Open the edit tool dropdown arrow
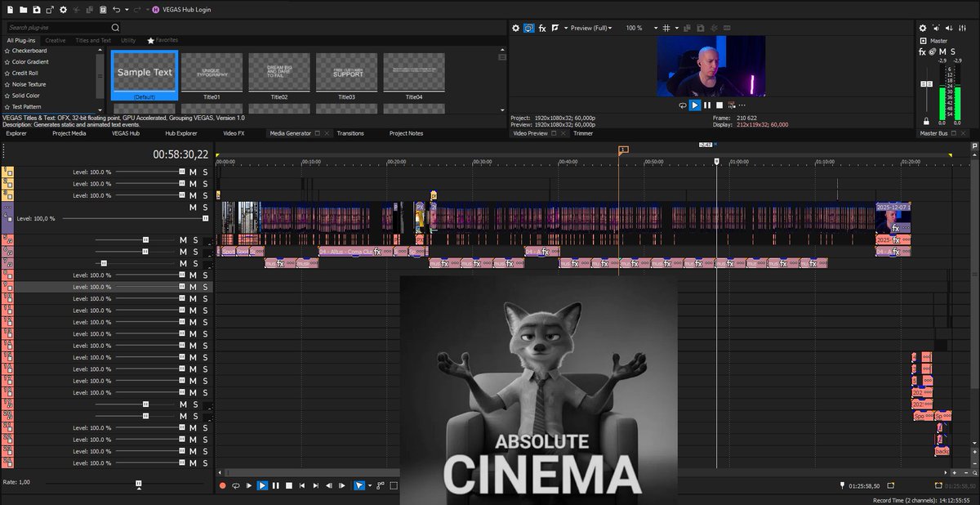 point(370,485)
